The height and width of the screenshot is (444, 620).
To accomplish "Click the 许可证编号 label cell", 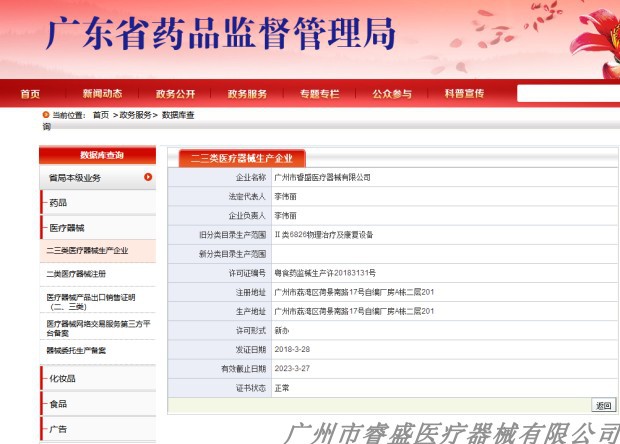I will pyautogui.click(x=220, y=273).
